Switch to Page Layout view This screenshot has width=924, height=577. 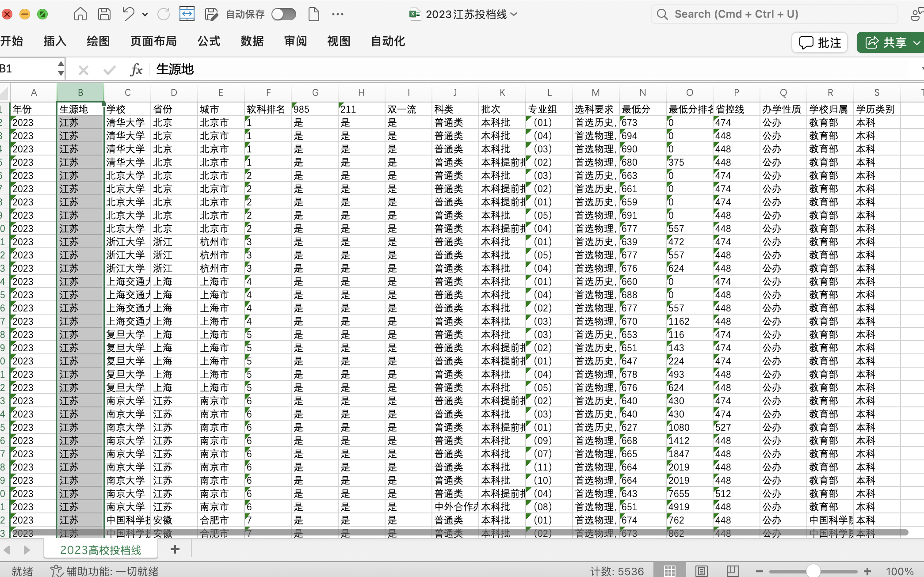(x=701, y=571)
